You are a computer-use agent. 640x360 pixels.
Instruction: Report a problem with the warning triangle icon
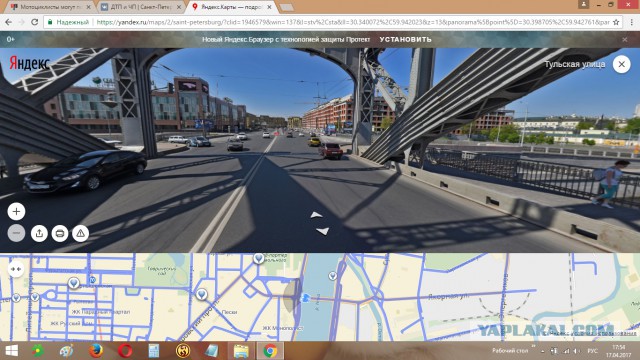point(80,233)
